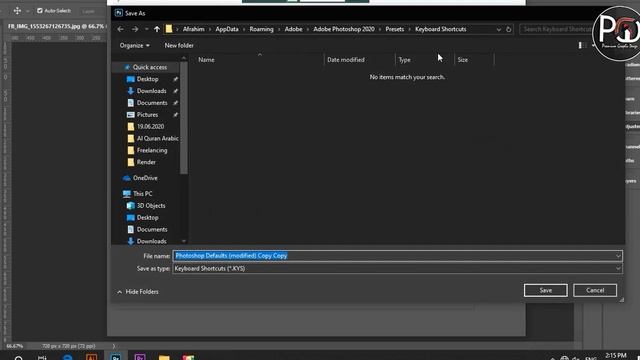The height and width of the screenshot is (360, 640).
Task: Open the Organize menu
Action: [134, 45]
